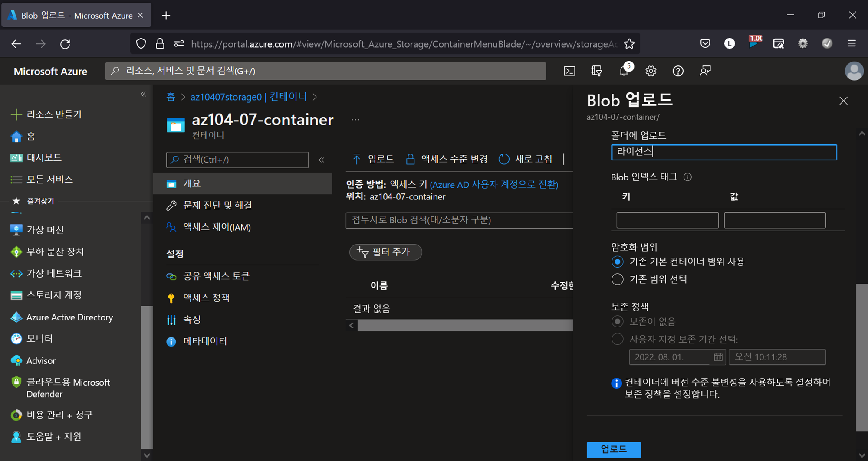Click Azure AD 사용자 계정으로 전환 link
868x461 pixels.
494,184
